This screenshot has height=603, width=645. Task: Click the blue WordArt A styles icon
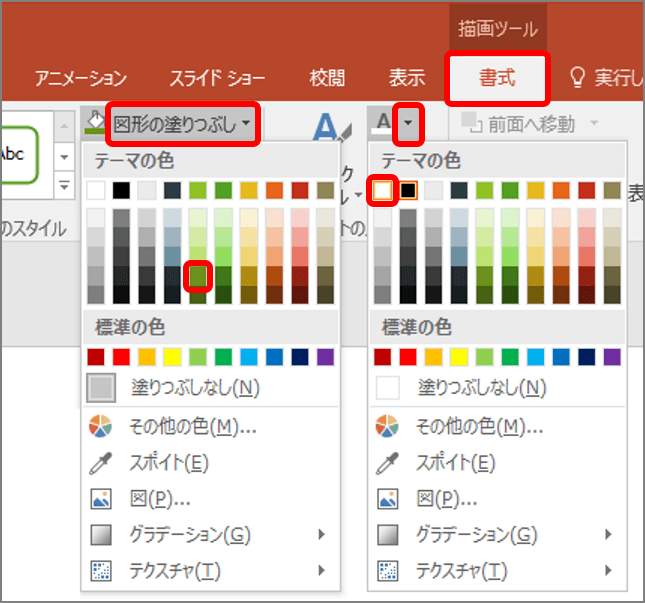(331, 128)
